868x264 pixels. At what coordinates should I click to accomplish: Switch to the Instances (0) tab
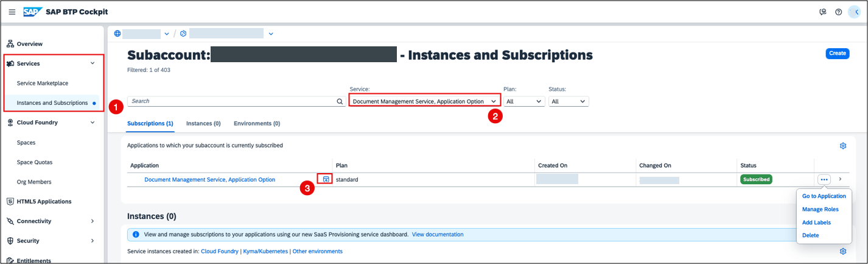point(203,123)
